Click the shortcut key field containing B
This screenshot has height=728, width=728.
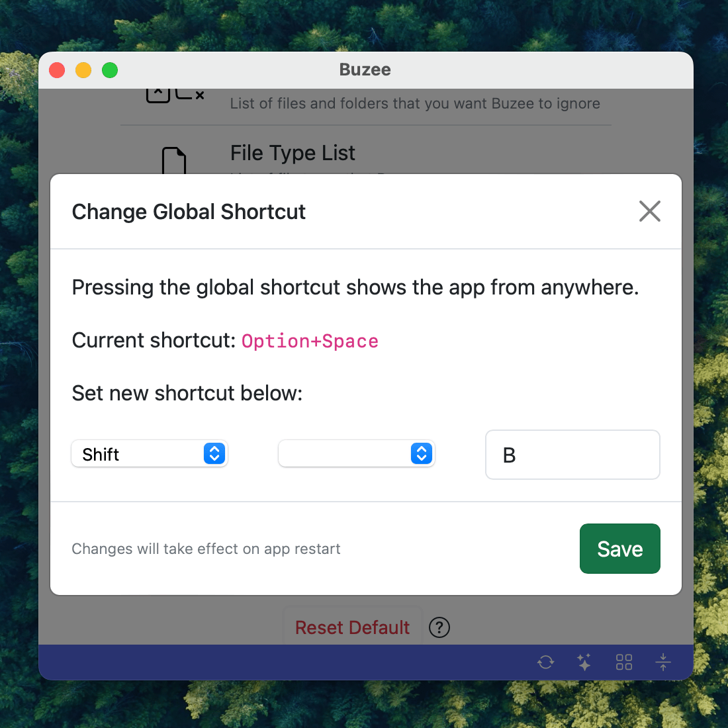coord(572,455)
